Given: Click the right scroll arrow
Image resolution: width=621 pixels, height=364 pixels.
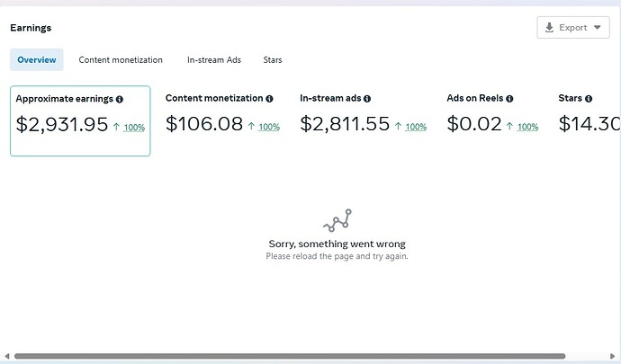Looking at the screenshot, I should (x=612, y=356).
